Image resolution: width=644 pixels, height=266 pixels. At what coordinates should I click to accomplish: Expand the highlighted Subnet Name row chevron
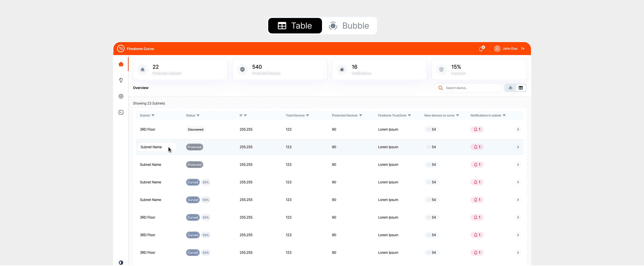pos(518,147)
